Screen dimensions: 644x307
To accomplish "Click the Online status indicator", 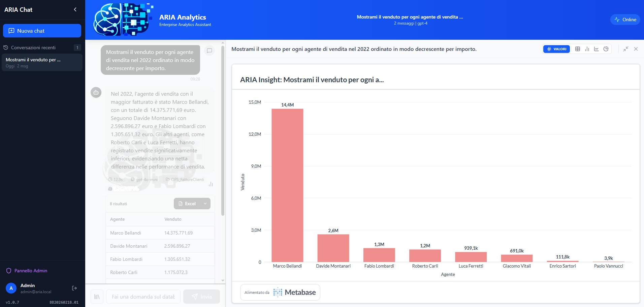I will coord(625,20).
